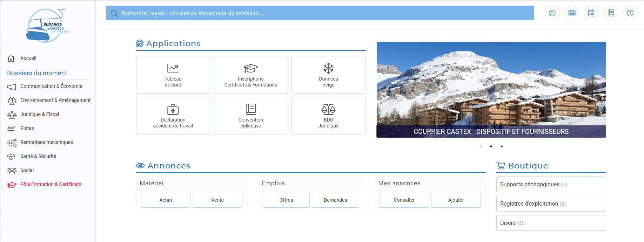Open the Tableau de bord application
Screen dimensions: 644x242
173,75
